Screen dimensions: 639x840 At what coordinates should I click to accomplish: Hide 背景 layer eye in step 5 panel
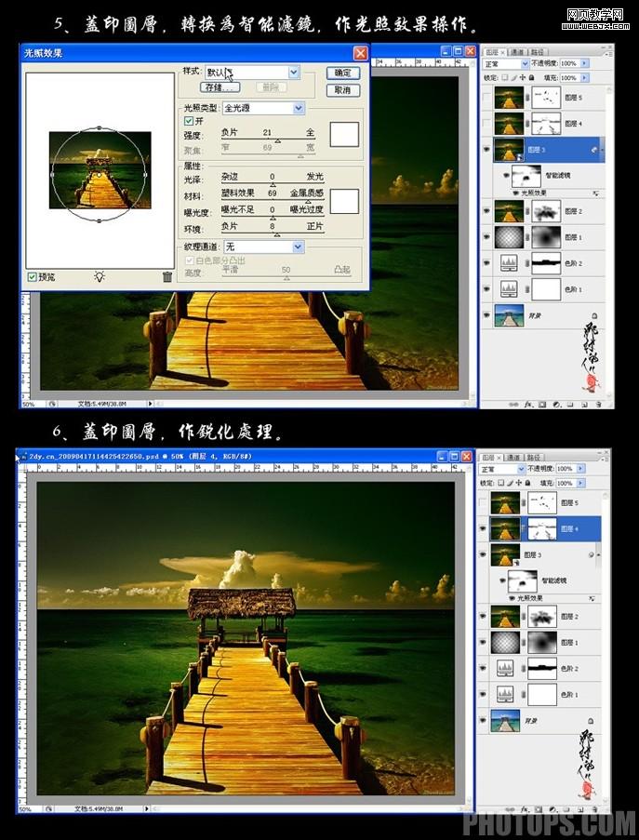click(x=486, y=315)
